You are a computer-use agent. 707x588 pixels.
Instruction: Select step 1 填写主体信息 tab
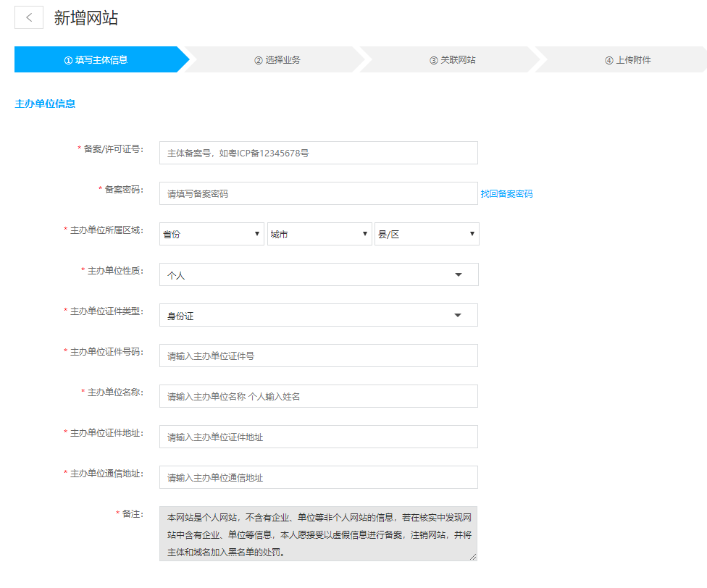tap(96, 60)
